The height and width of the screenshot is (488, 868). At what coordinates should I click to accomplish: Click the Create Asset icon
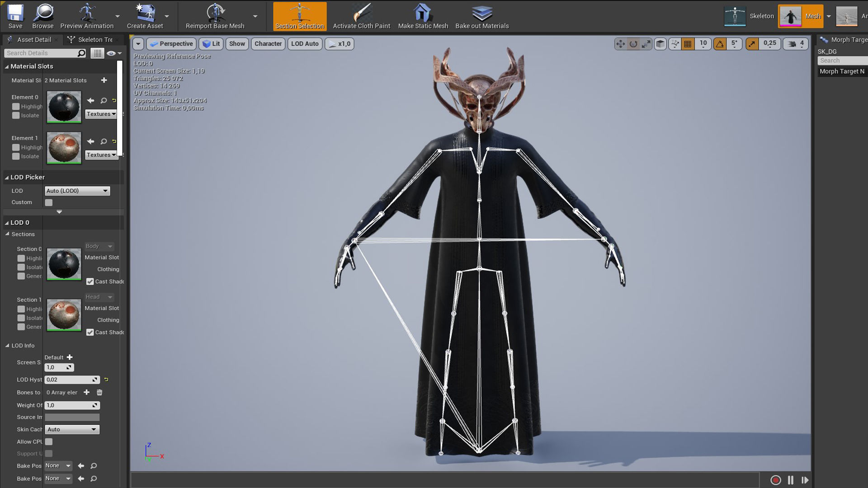tap(145, 16)
